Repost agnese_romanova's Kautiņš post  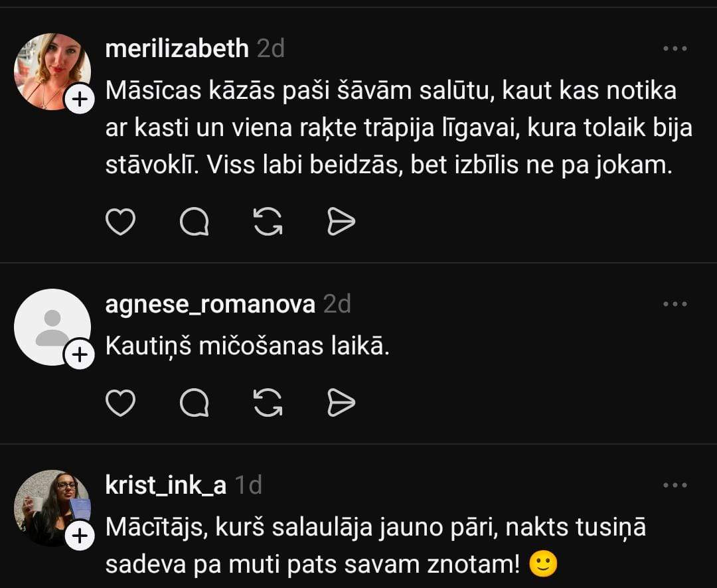point(268,402)
